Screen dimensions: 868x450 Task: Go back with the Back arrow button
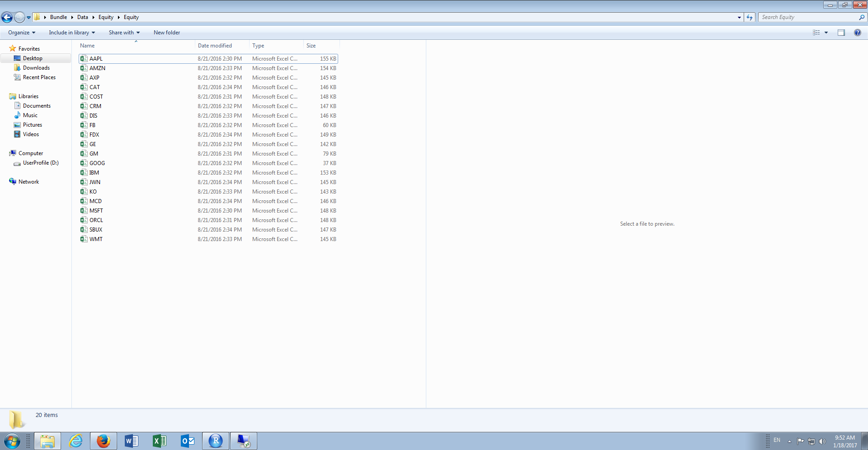coord(7,17)
